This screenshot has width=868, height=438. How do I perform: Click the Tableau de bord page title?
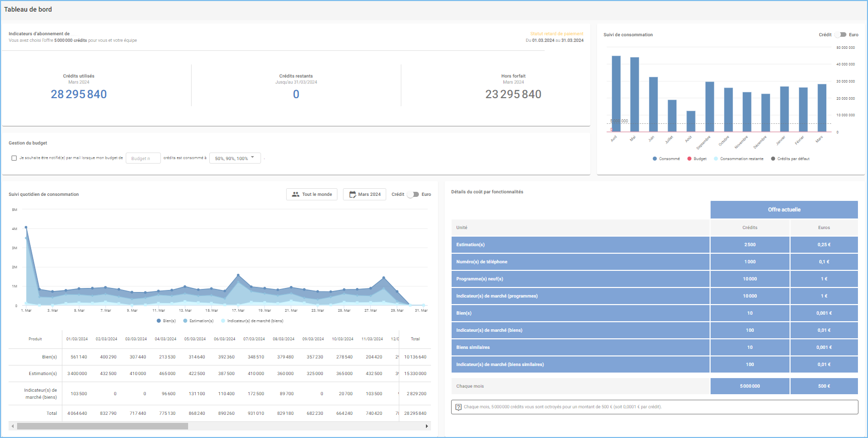28,10
